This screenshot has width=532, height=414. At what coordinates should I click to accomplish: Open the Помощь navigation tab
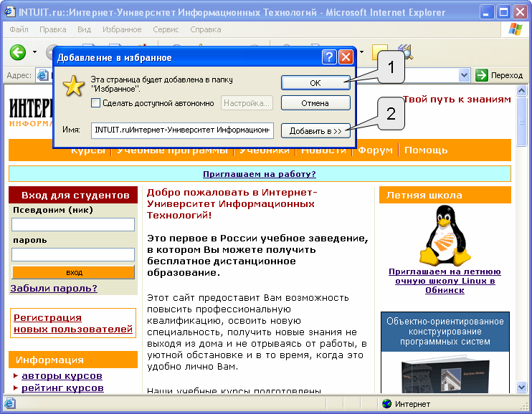426,150
